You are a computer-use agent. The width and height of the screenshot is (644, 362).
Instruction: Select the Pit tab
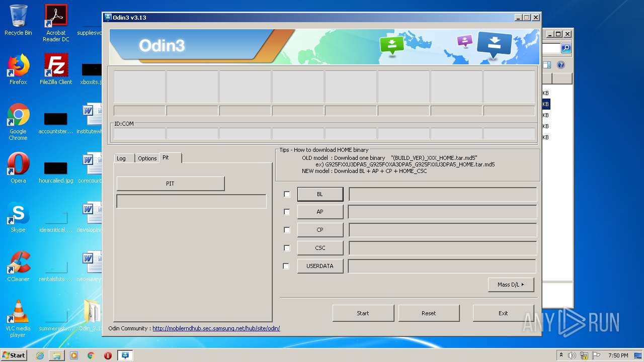pyautogui.click(x=170, y=157)
